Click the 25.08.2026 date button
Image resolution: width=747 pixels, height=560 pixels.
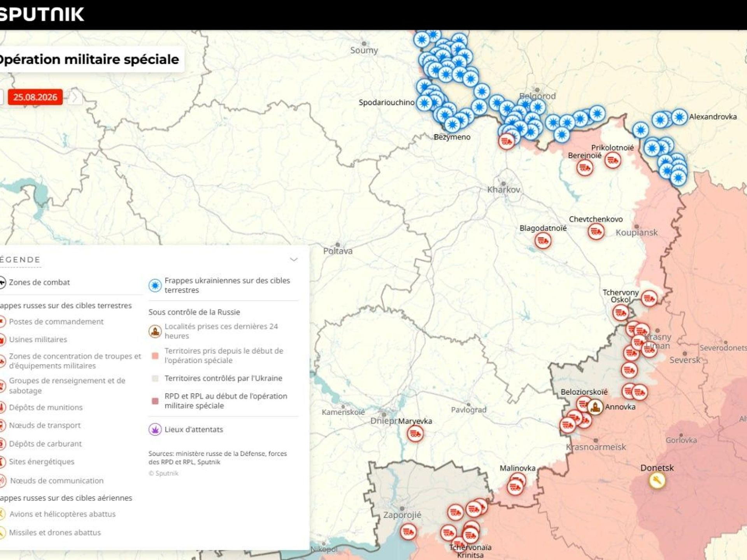[35, 97]
